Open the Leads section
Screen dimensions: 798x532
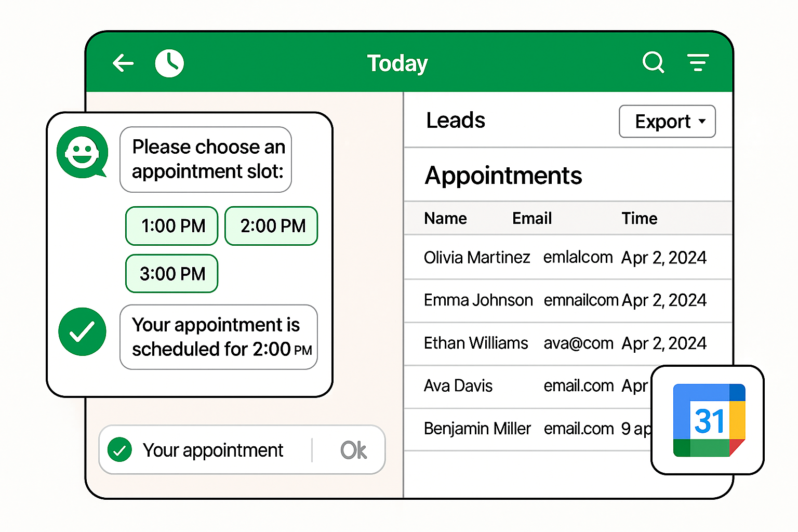coord(456,121)
